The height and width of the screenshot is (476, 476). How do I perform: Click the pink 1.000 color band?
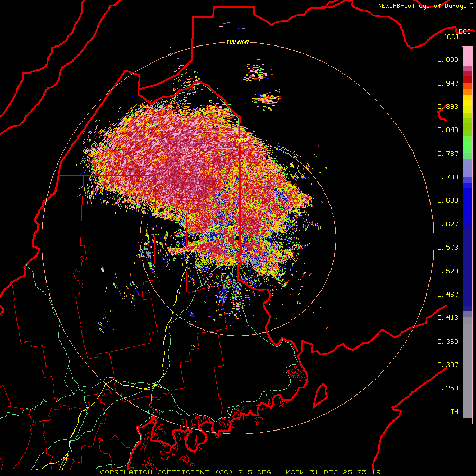coord(467,57)
